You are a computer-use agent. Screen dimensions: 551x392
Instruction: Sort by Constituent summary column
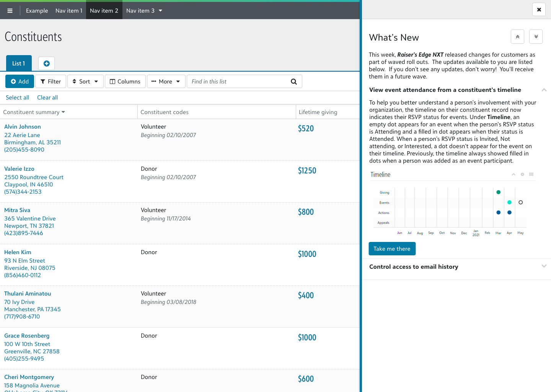tap(34, 112)
